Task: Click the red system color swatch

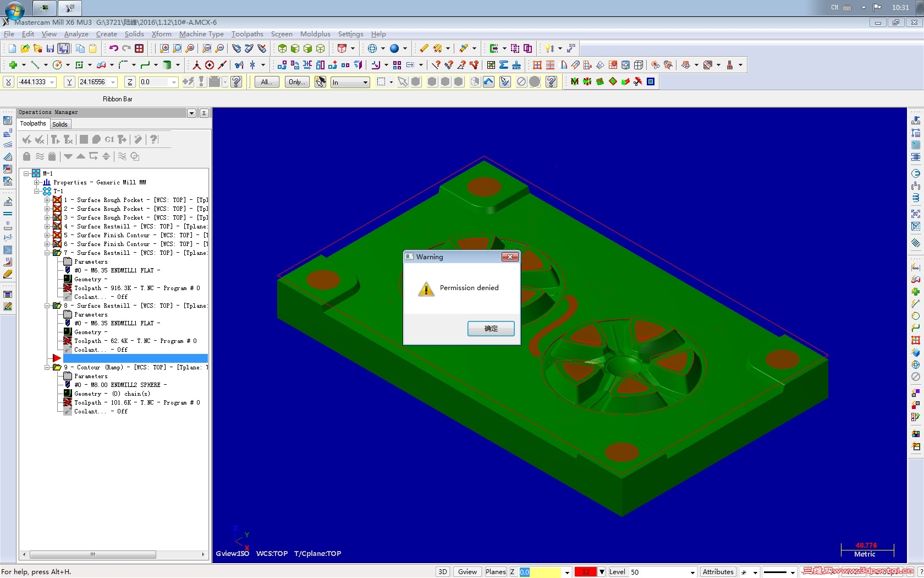Action: pos(586,572)
